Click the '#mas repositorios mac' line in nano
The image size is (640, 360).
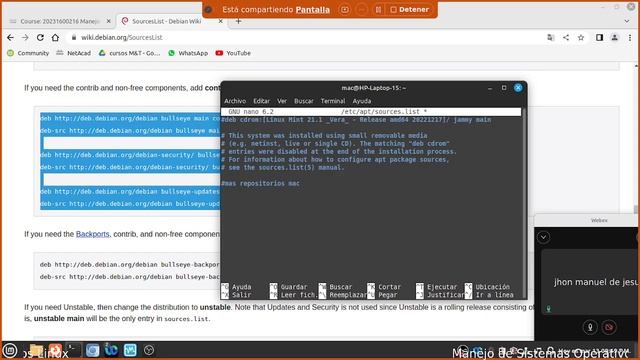tap(261, 183)
